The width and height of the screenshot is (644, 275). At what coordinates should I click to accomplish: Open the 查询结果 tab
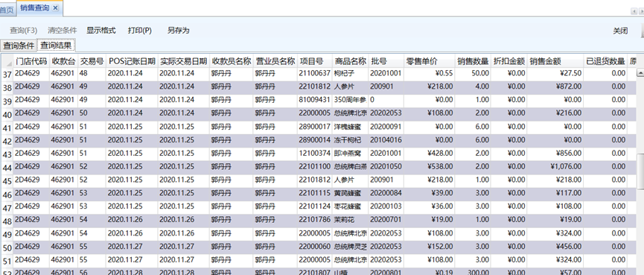pos(56,45)
